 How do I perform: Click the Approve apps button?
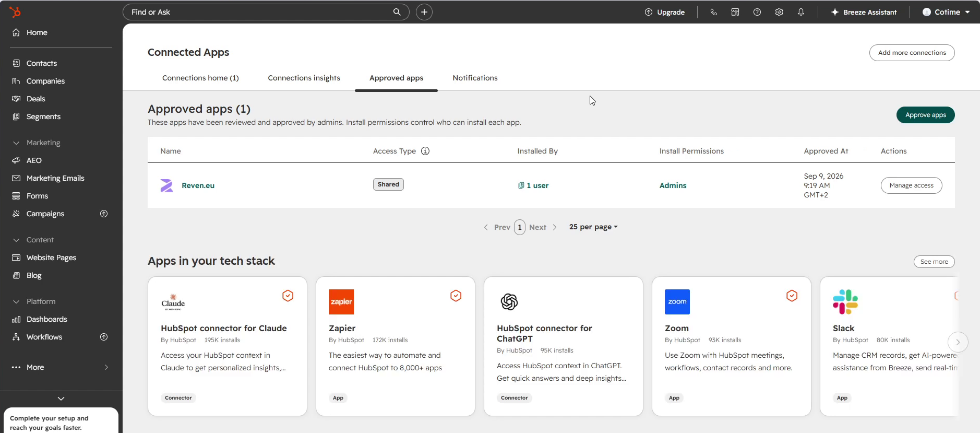coord(926,115)
